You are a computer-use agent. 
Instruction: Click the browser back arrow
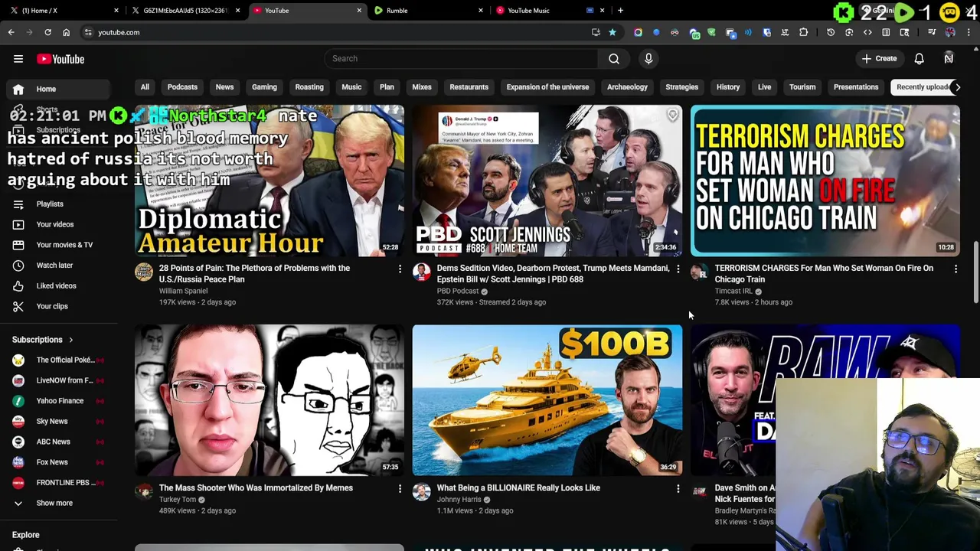tap(11, 32)
